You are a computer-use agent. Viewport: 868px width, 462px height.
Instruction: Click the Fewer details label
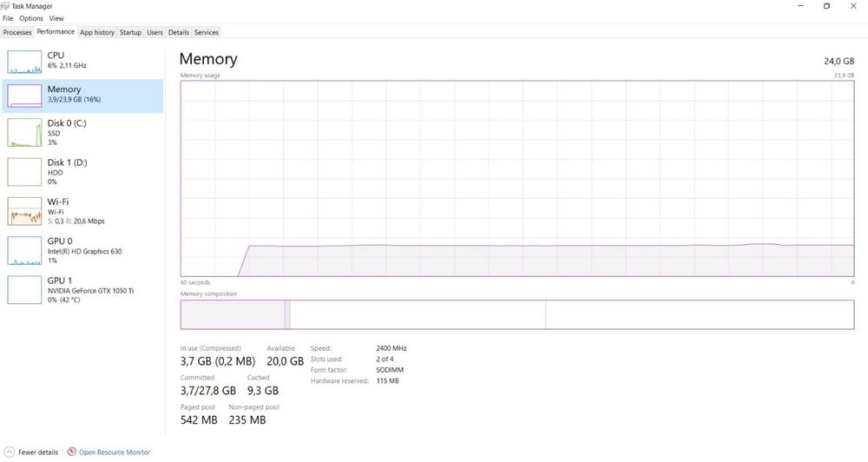point(38,452)
